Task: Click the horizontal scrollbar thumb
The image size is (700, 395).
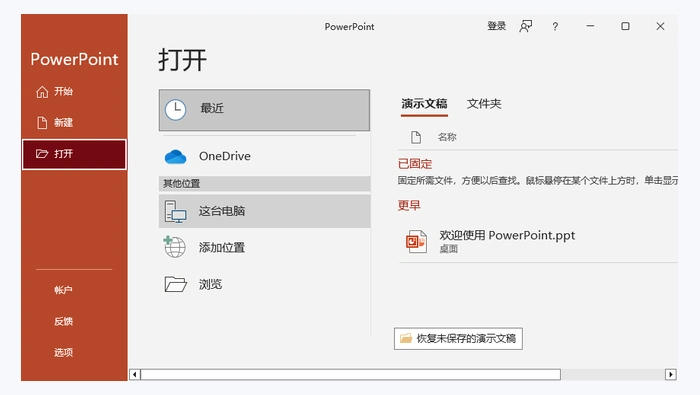Action: click(351, 374)
